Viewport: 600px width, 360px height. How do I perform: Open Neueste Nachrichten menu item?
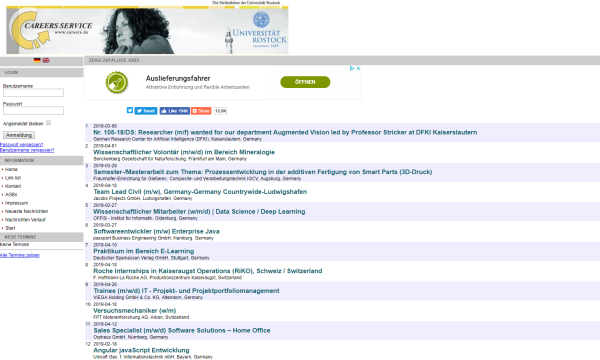click(x=26, y=211)
